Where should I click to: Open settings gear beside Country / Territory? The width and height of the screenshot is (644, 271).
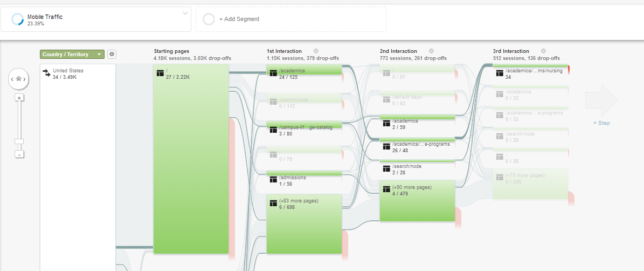(x=112, y=54)
